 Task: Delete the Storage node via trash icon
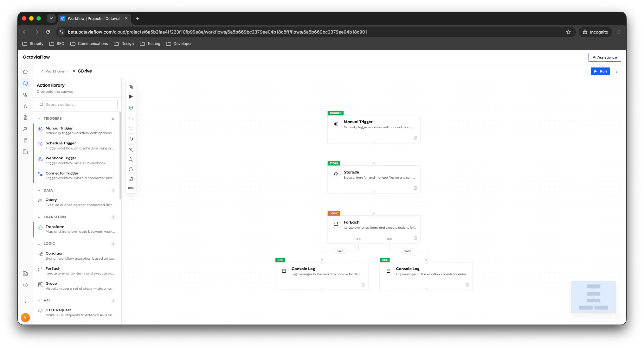[415, 188]
